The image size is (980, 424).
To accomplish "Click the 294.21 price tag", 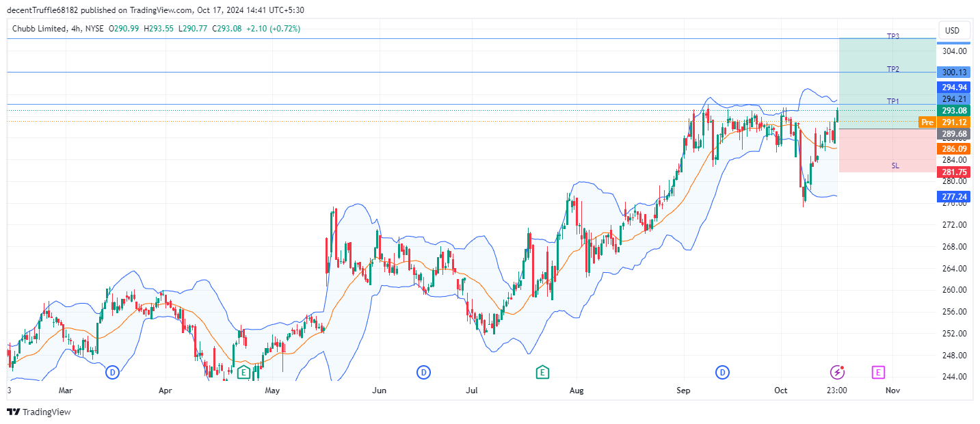I will tap(954, 99).
